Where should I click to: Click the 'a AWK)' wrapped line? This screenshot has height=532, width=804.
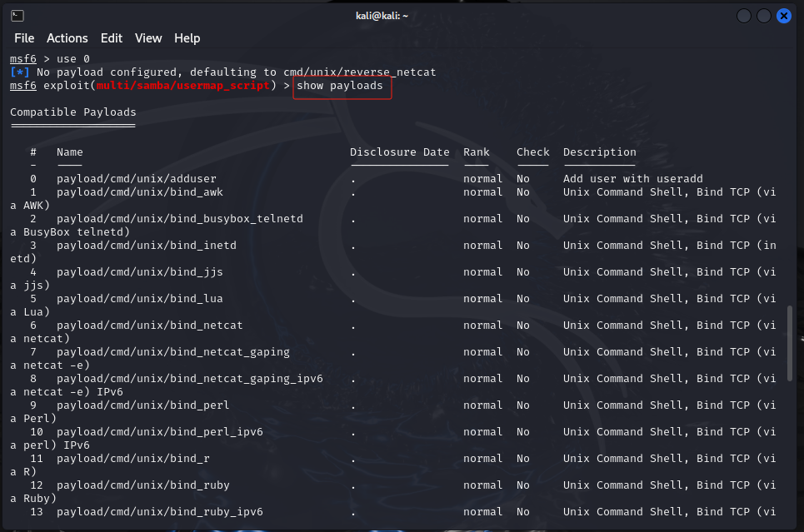(x=30, y=206)
